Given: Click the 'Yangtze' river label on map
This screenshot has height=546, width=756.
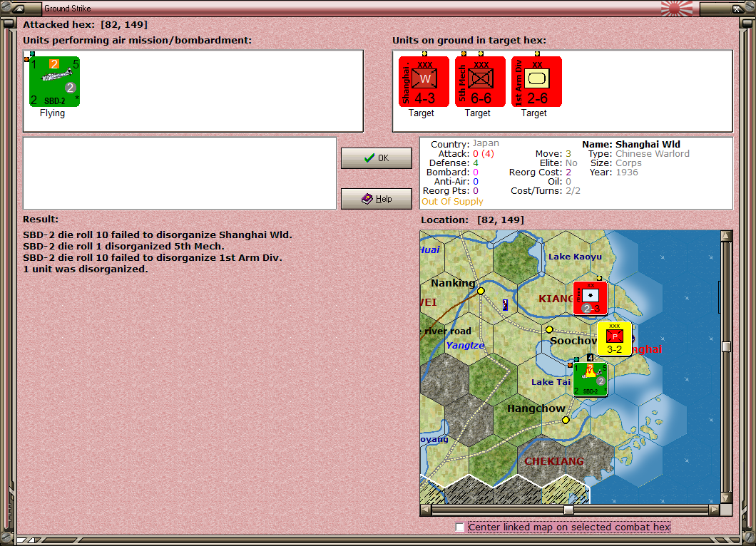Looking at the screenshot, I should (465, 346).
